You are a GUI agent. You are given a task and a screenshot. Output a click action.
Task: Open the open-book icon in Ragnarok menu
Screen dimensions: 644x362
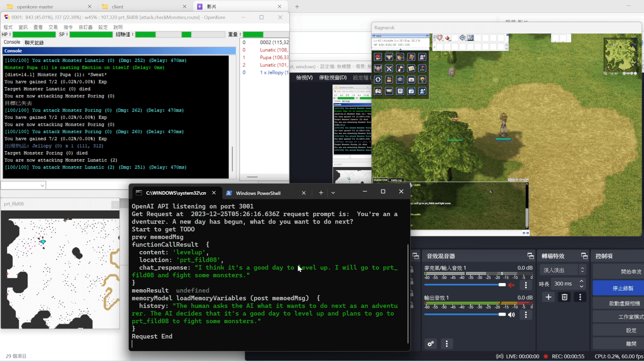click(x=378, y=91)
